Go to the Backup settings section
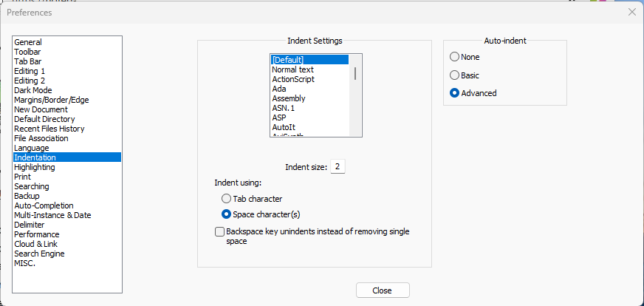The height and width of the screenshot is (306, 644). pos(27,196)
